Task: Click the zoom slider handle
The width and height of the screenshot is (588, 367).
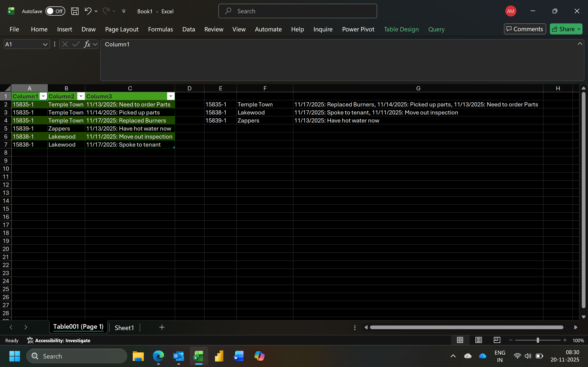Action: [x=538, y=340]
